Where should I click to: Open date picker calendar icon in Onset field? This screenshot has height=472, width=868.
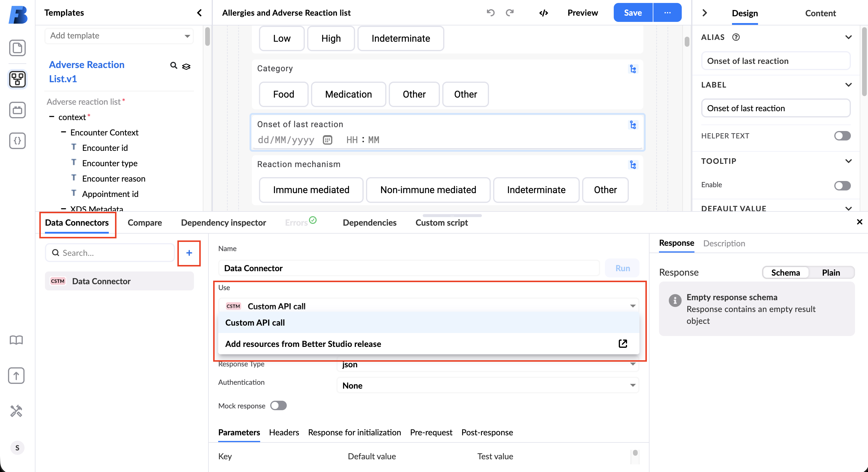point(328,140)
